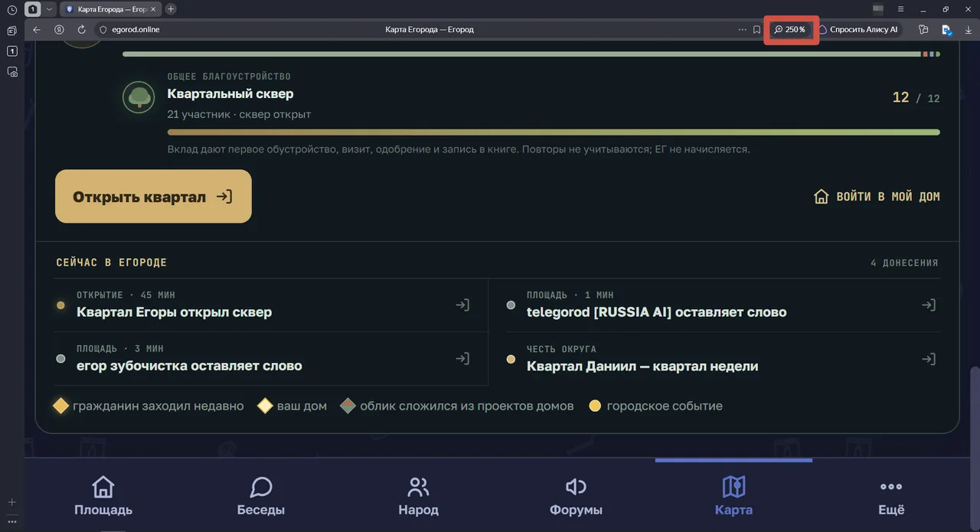Screen dimensions: 980x532
Task: Click Спросить Алису AI button
Action: coord(857,29)
